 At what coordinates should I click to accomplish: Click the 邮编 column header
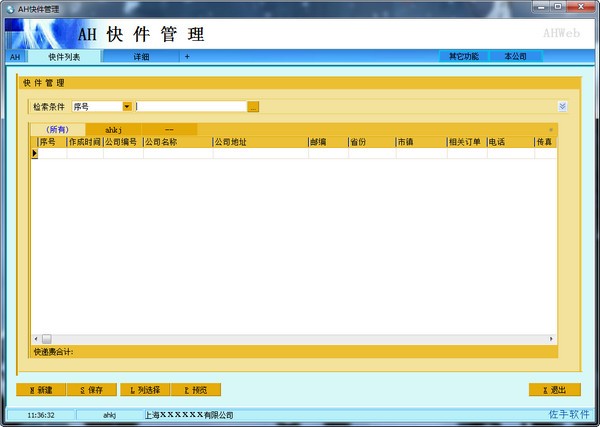[328, 142]
